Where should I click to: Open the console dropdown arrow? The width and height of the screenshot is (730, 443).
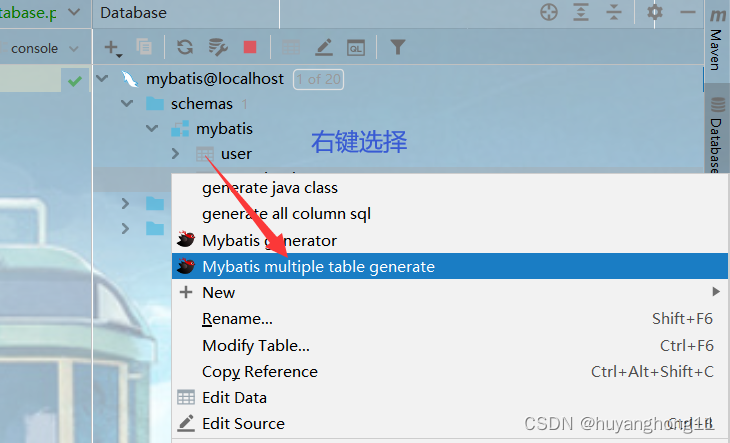coord(74,48)
